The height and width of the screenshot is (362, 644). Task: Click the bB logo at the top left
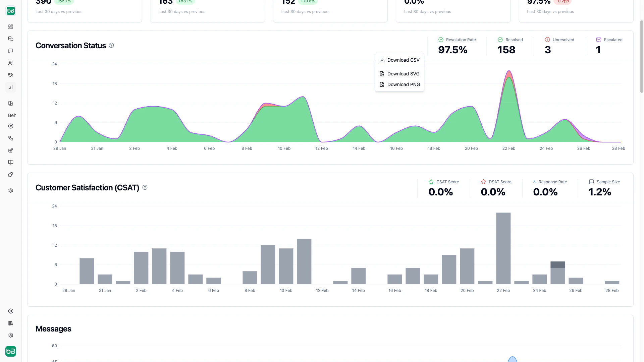[x=11, y=11]
